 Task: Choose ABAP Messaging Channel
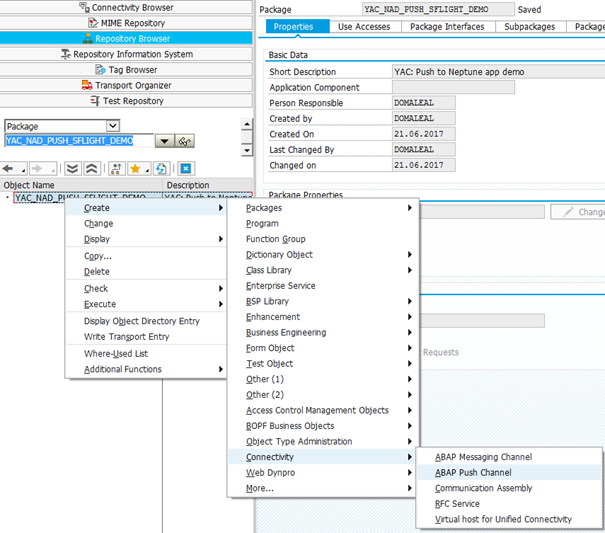pos(509,457)
